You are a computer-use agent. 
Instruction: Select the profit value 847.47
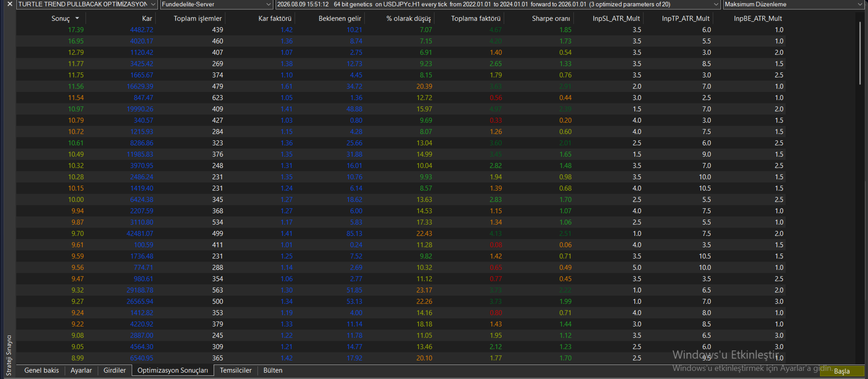(143, 98)
